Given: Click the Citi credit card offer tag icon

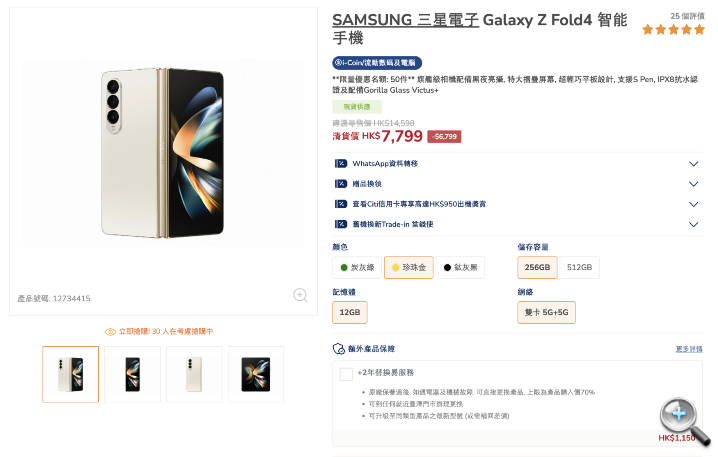Looking at the screenshot, I should (340, 204).
